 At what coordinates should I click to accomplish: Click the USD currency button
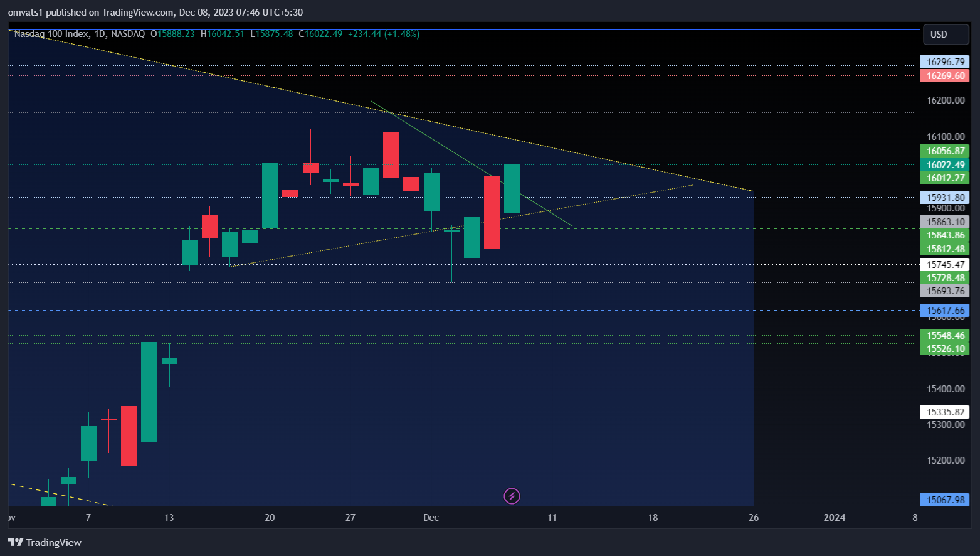(x=946, y=35)
